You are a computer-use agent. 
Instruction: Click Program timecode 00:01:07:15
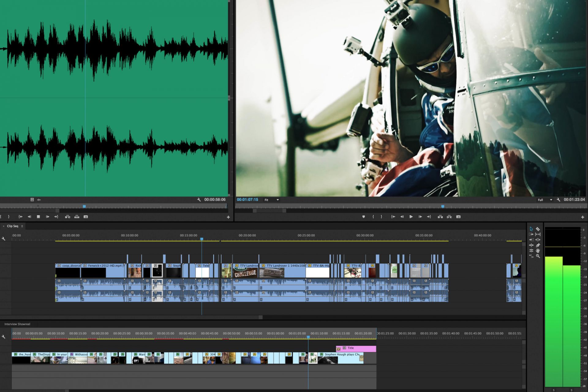(247, 200)
